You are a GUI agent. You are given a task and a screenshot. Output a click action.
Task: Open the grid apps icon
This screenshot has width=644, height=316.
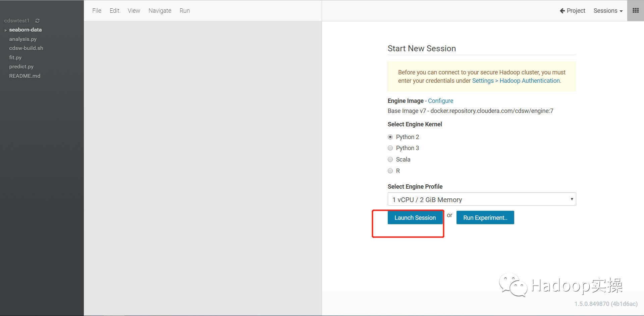635,11
